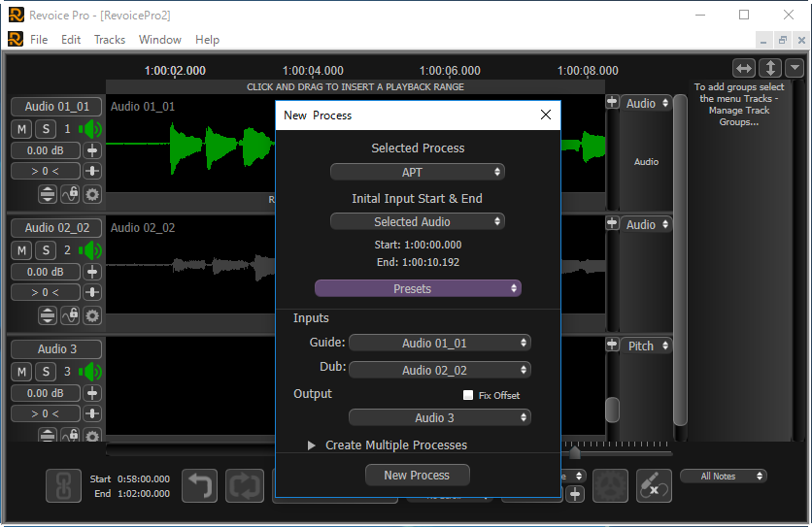Open the Help menu
The height and width of the screenshot is (527, 812).
click(x=207, y=40)
